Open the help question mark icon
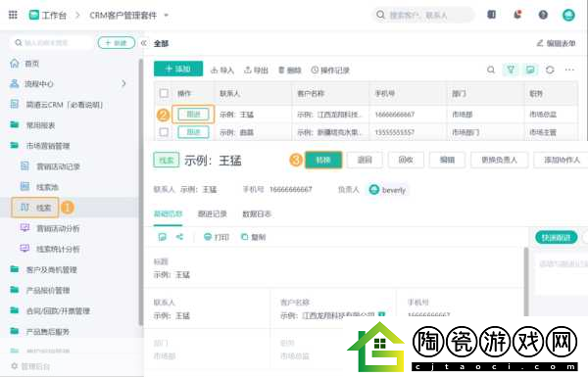588x377 pixels. (543, 15)
